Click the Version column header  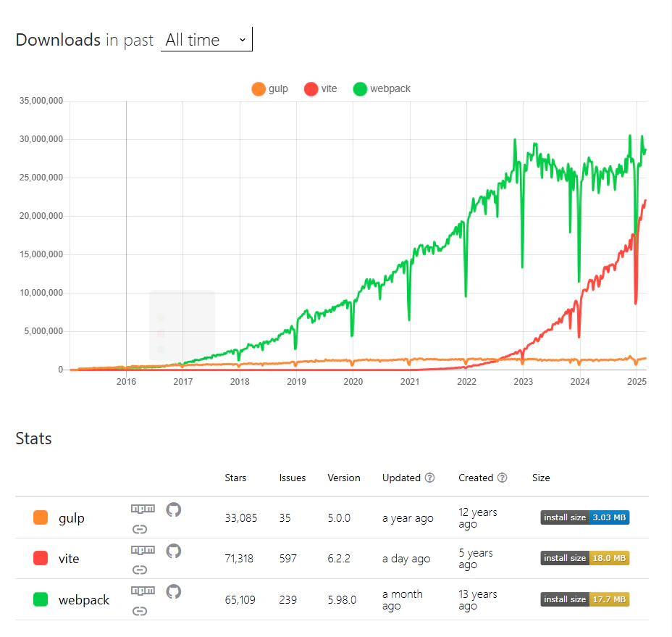click(x=344, y=478)
